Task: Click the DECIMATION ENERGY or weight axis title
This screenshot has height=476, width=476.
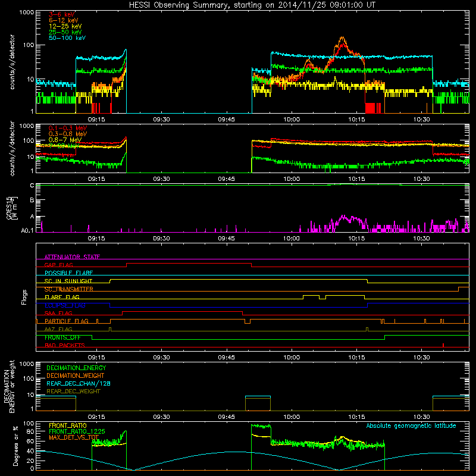Action: (x=10, y=386)
